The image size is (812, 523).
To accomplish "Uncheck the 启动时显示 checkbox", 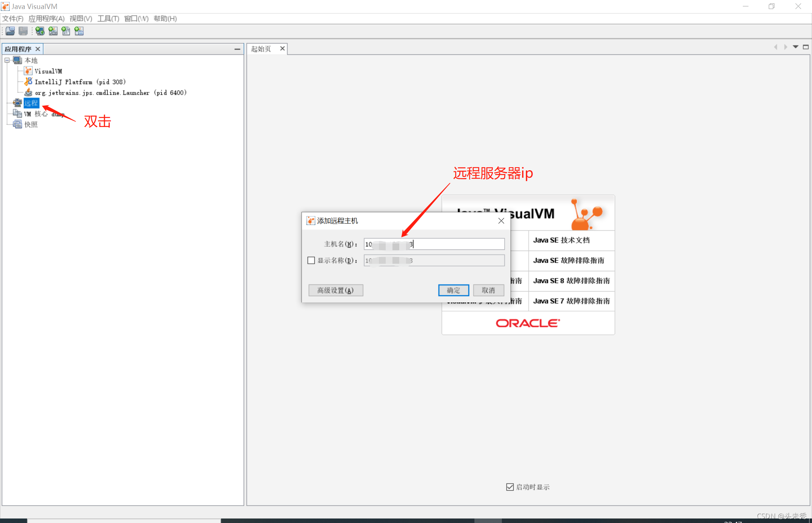I will coord(510,487).
